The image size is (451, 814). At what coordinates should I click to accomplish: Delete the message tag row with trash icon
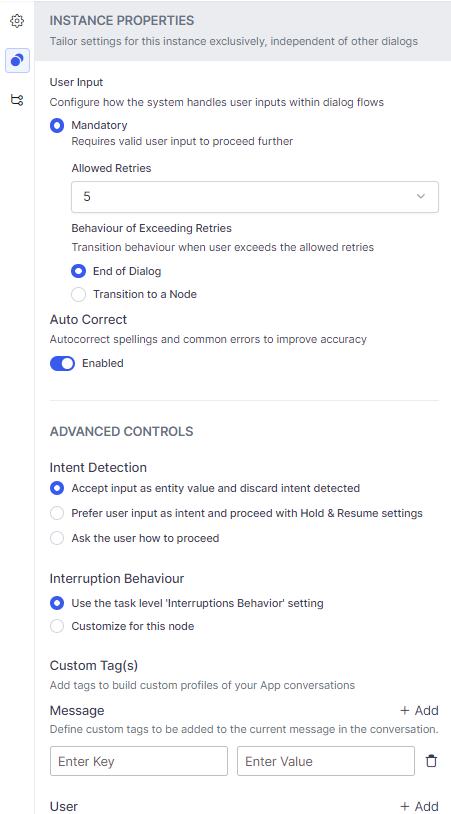point(431,761)
